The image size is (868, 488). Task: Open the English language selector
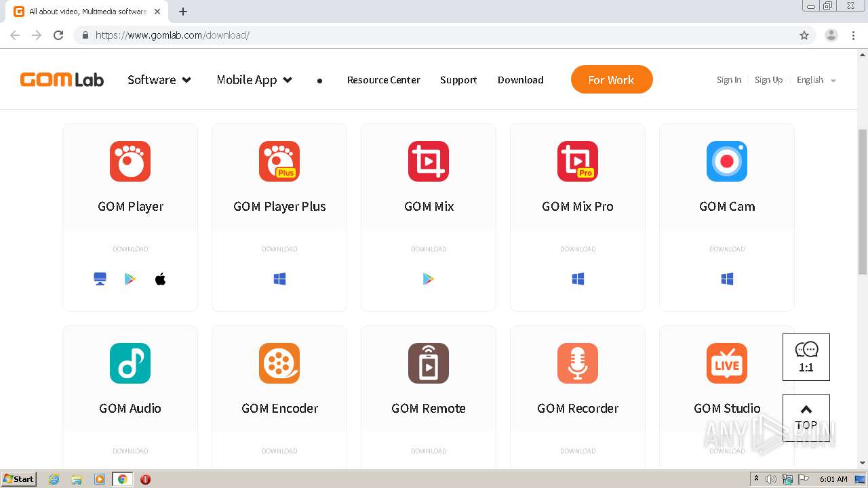pos(816,80)
